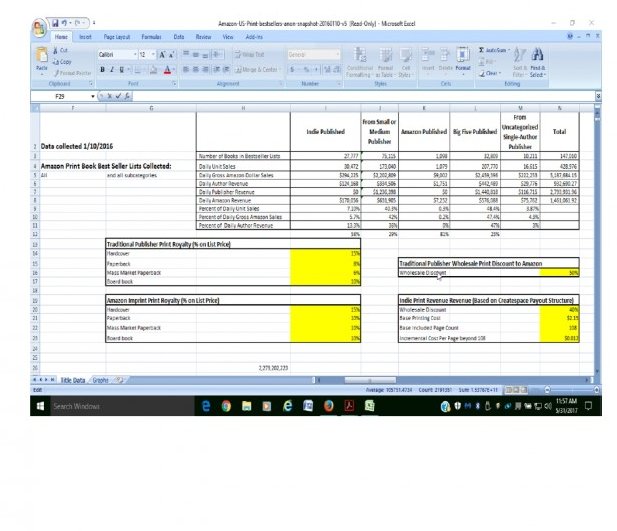Decrease indent
Viewport: 617px width, 531px height.
[216, 70]
